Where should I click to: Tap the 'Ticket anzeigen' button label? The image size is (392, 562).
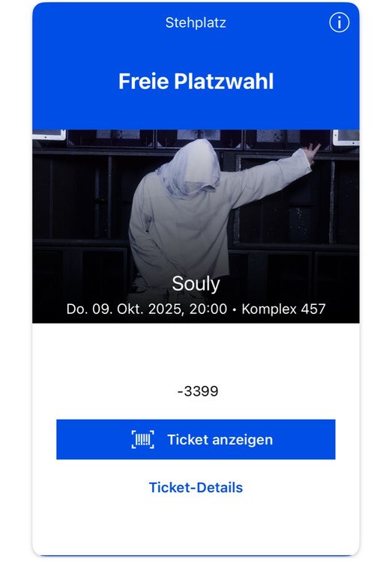click(x=220, y=439)
